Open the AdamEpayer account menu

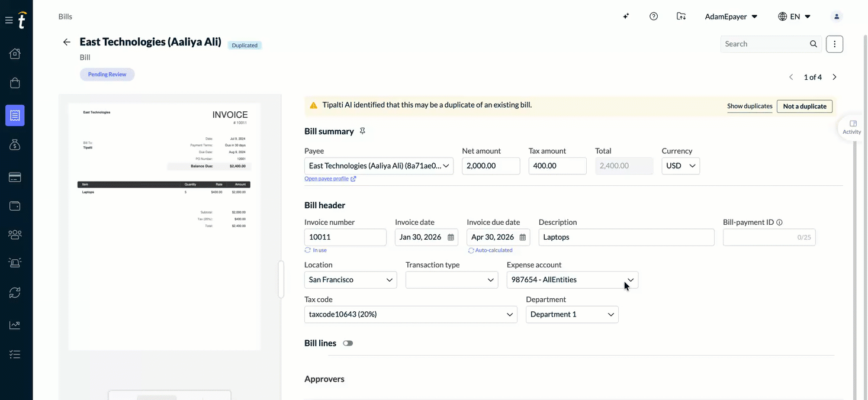[x=731, y=17]
